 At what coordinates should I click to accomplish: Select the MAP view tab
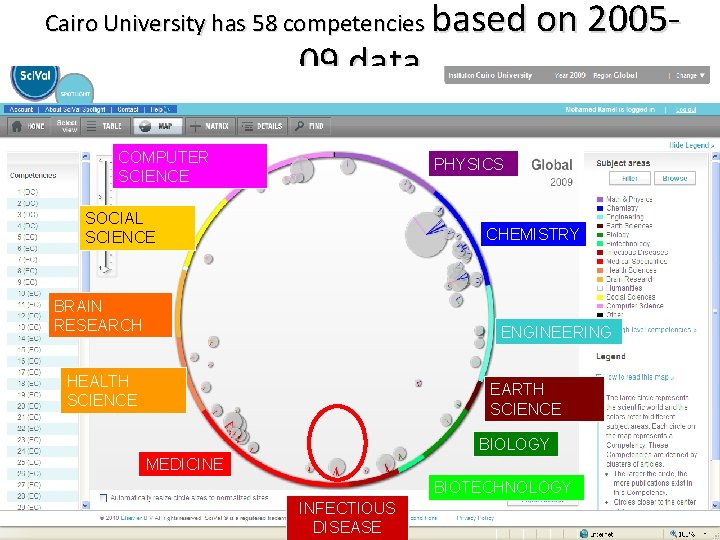[158, 126]
